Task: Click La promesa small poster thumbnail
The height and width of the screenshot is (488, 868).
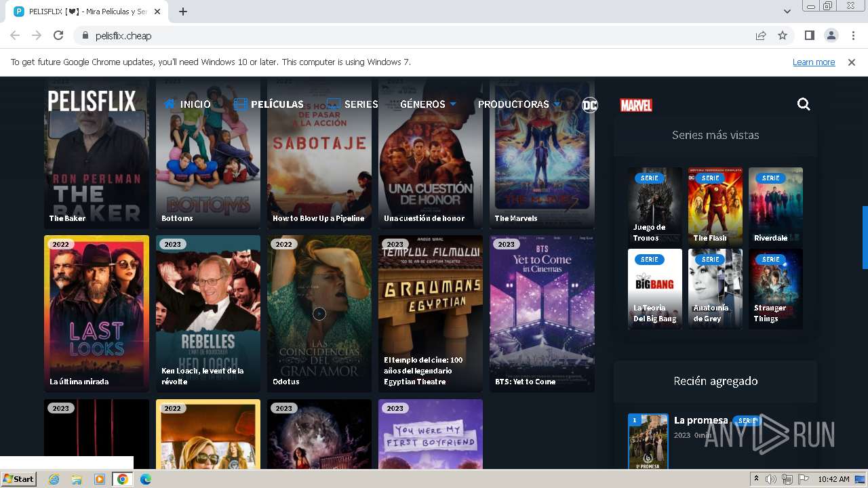Action: tap(648, 441)
